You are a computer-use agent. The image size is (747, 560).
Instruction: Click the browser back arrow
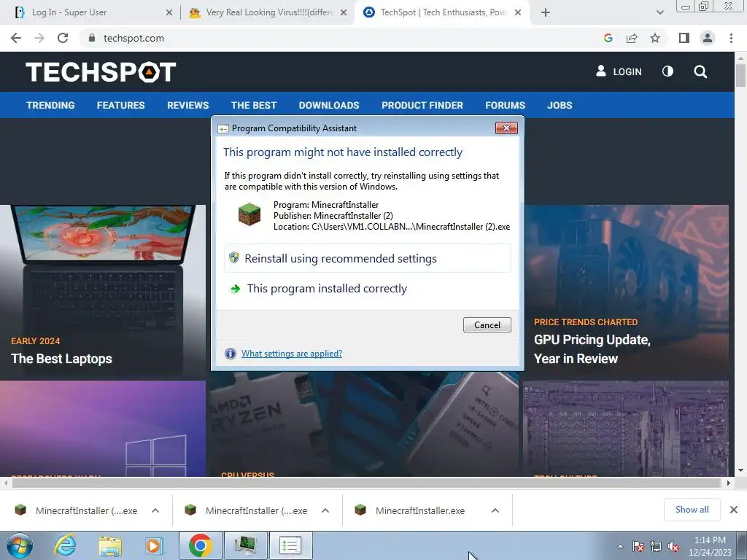[16, 38]
